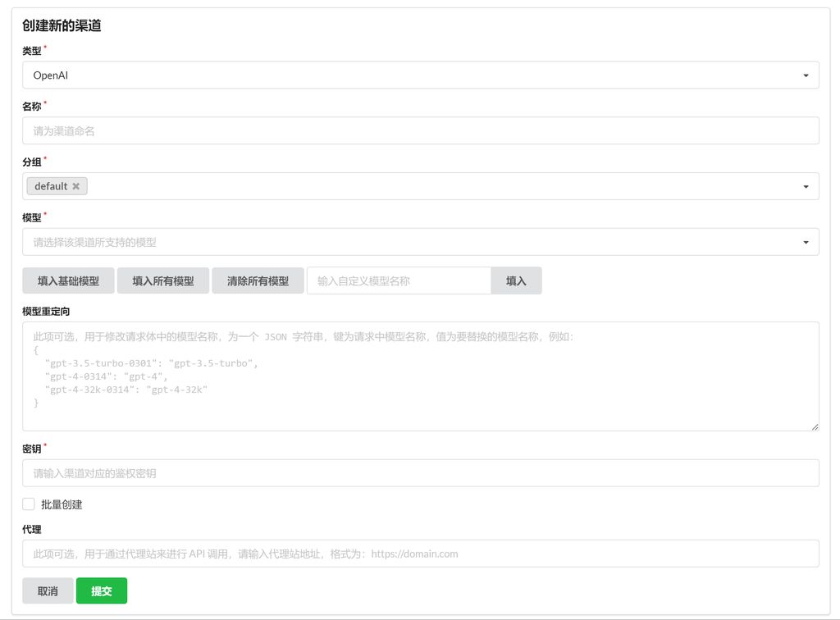Focus the 代理 proxy address input
The image size is (840, 620).
(420, 554)
